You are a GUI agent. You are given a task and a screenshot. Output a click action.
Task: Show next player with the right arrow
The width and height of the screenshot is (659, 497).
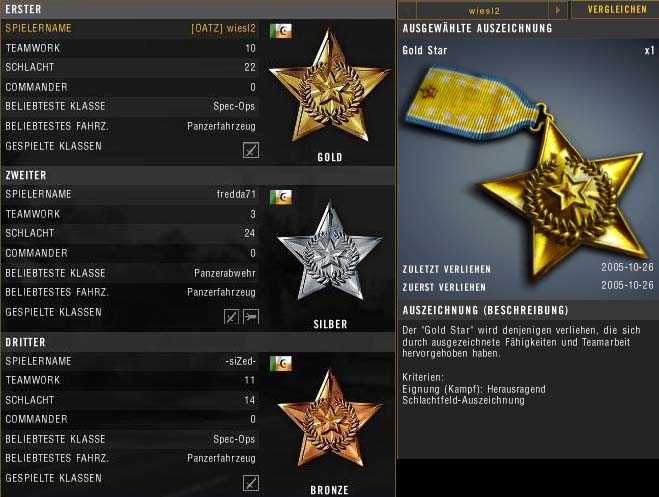point(558,10)
